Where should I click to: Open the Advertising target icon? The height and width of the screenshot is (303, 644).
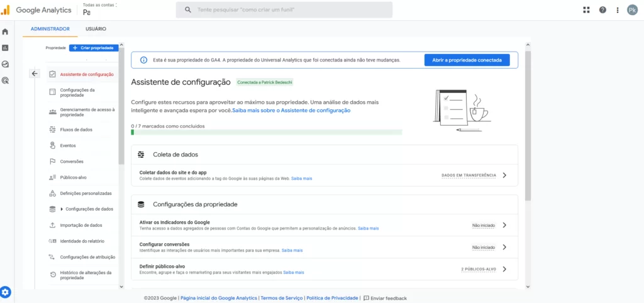(x=5, y=81)
